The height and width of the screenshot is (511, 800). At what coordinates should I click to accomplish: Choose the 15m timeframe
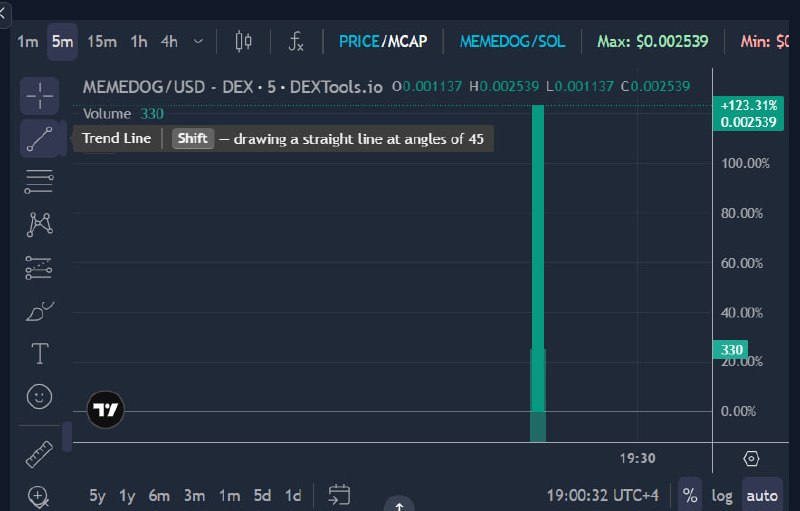click(x=102, y=41)
